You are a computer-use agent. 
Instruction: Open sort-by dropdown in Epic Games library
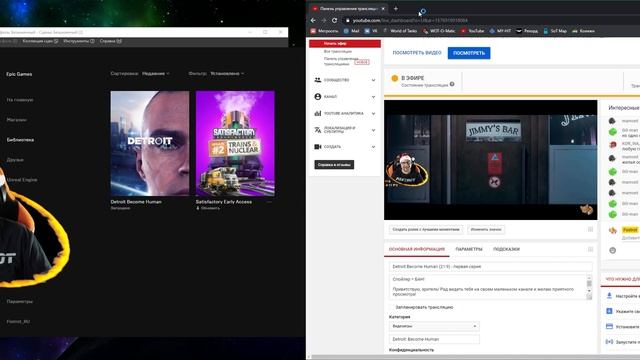[x=156, y=73]
